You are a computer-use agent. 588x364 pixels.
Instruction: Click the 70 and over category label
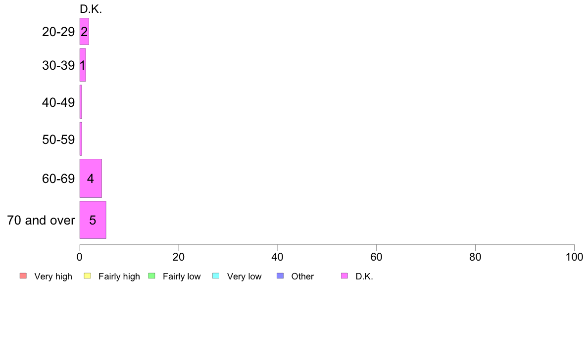coord(41,220)
